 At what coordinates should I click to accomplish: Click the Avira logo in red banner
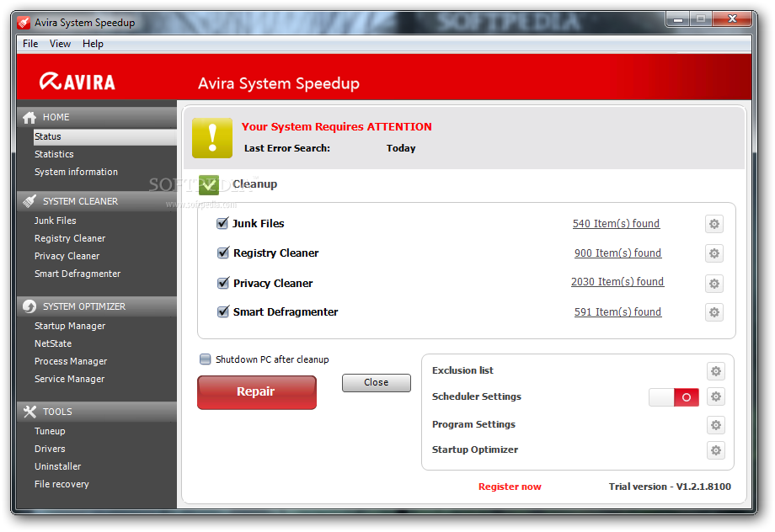(77, 82)
